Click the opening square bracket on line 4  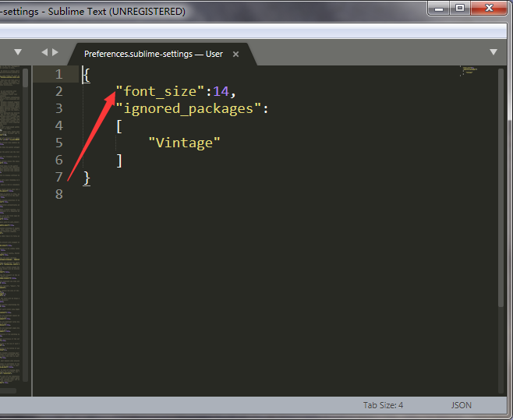(119, 126)
